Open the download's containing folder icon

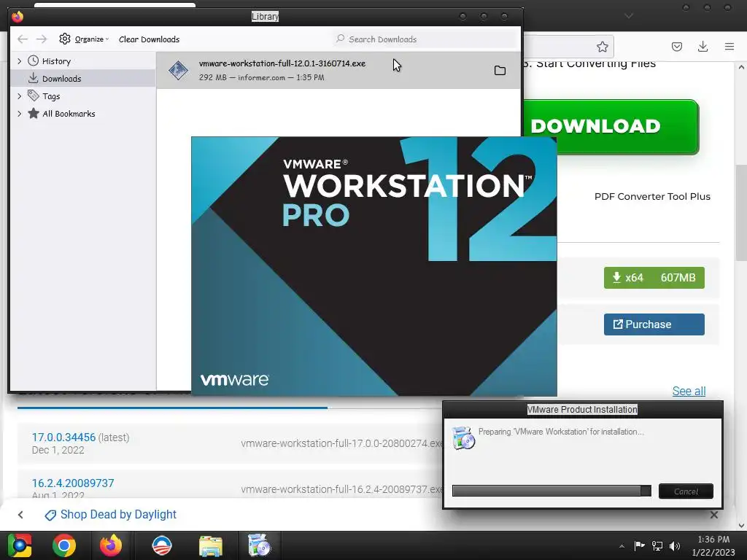tap(500, 71)
